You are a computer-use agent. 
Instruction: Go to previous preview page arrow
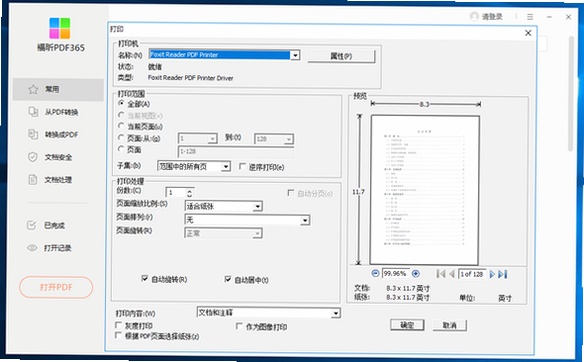click(452, 274)
